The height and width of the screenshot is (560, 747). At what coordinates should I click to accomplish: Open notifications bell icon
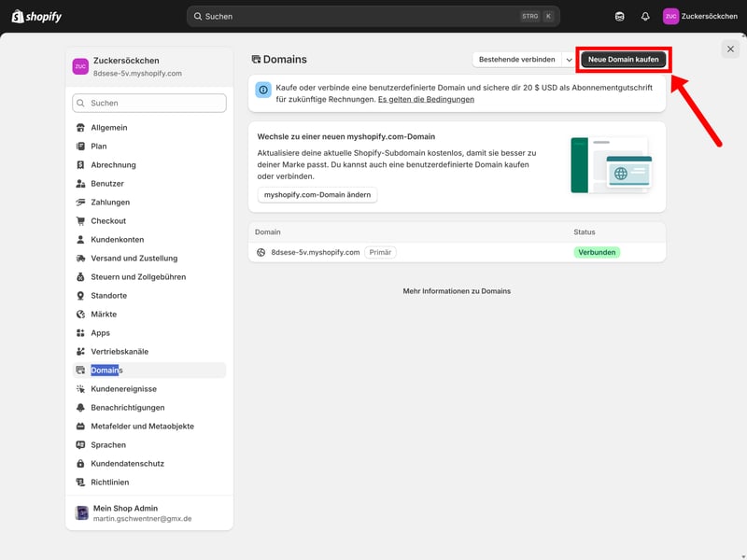(645, 16)
